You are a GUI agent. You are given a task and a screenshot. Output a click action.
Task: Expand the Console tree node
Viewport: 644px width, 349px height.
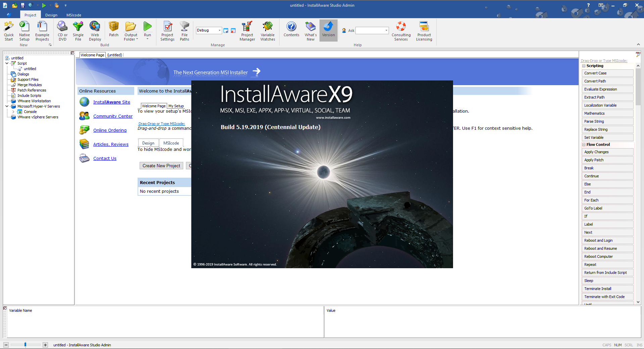(x=13, y=112)
